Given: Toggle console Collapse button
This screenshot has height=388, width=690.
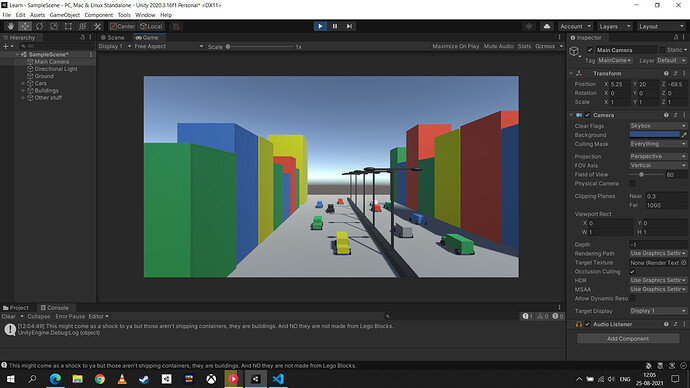Looking at the screenshot, I should click(x=39, y=317).
